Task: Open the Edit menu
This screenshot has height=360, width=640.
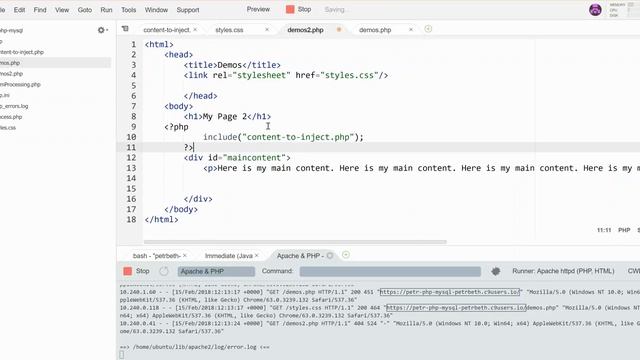Action: tap(19, 10)
